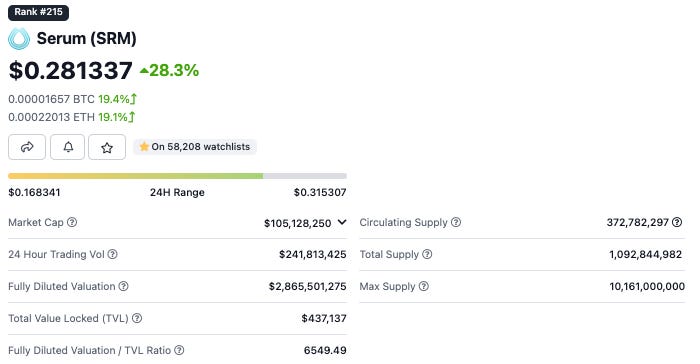700x364 pixels.
Task: Toggle the ETH 19.1% price arrow
Action: tap(132, 117)
